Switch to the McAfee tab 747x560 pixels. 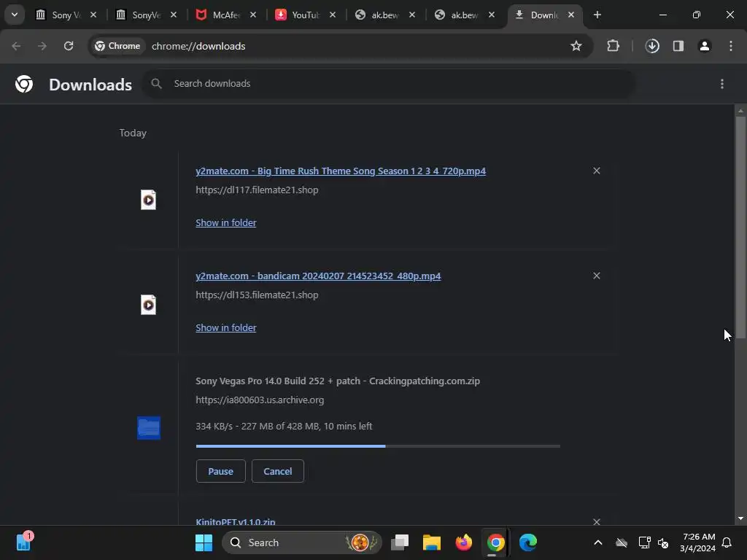(x=220, y=15)
